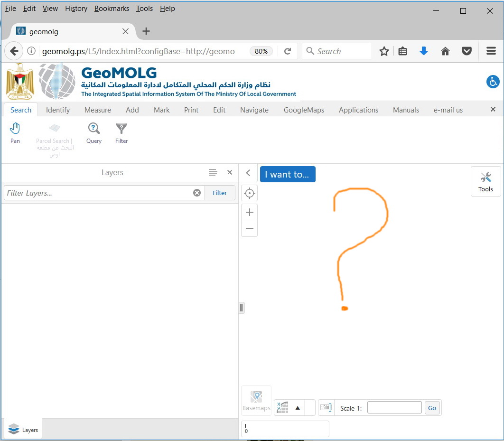
Task: Click the Go button for scale
Action: (432, 408)
